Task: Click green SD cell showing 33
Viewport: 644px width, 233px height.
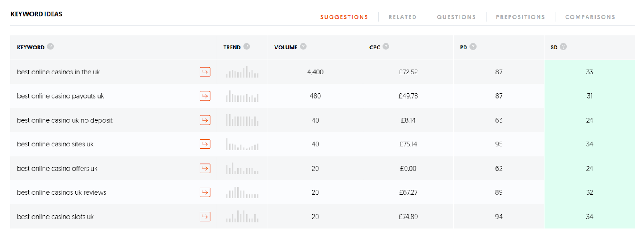Action: (x=590, y=72)
